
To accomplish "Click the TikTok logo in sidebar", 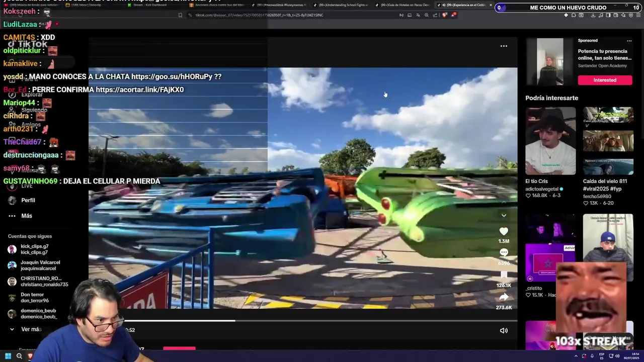I will [28, 44].
